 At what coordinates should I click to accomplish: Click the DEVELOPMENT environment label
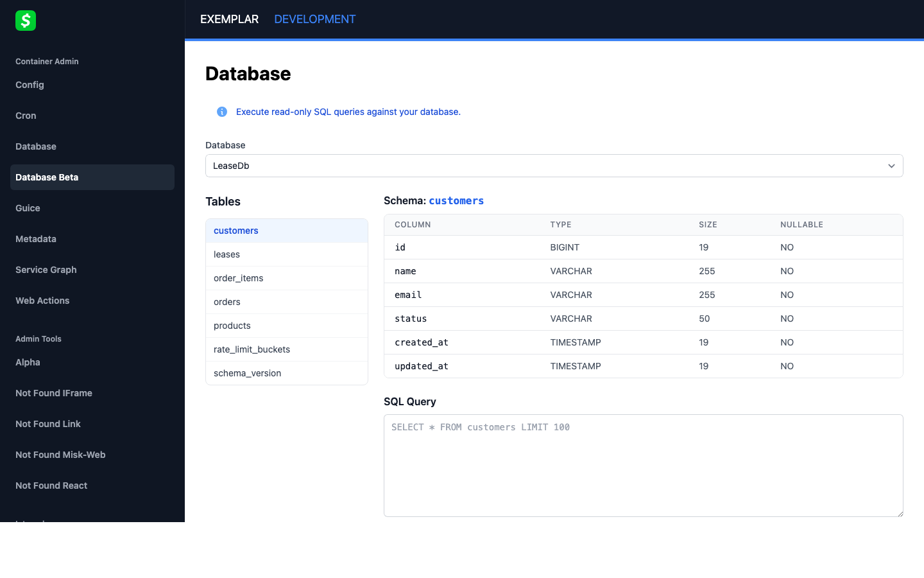tap(314, 19)
